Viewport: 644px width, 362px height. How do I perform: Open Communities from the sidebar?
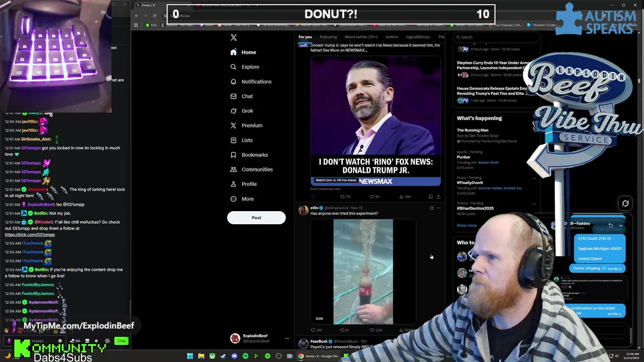(251, 169)
